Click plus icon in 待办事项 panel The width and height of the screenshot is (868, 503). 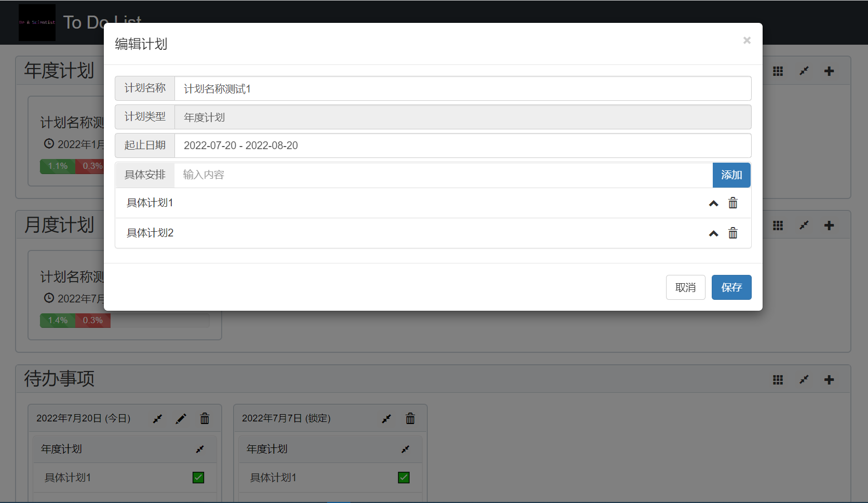coord(829,380)
